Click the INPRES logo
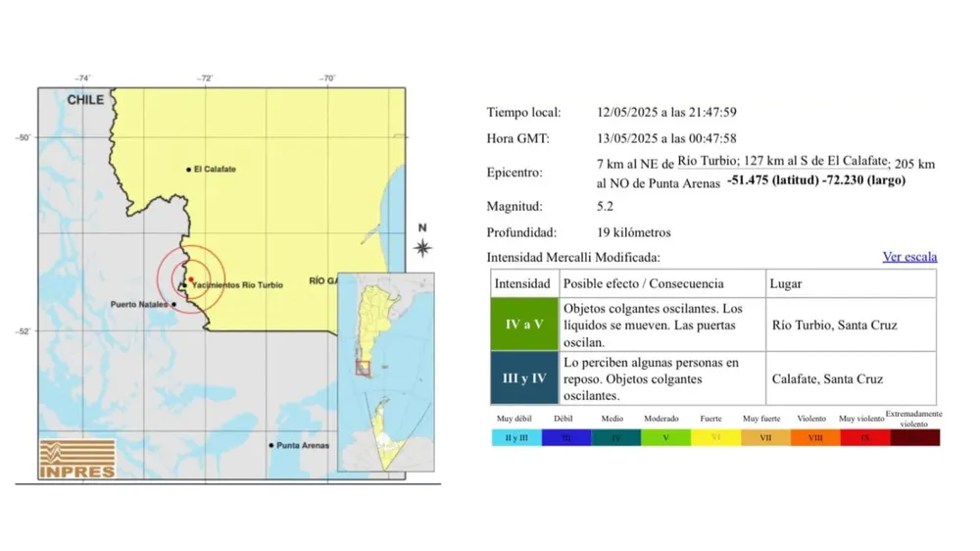Screen dimensions: 980x551 click(x=77, y=459)
